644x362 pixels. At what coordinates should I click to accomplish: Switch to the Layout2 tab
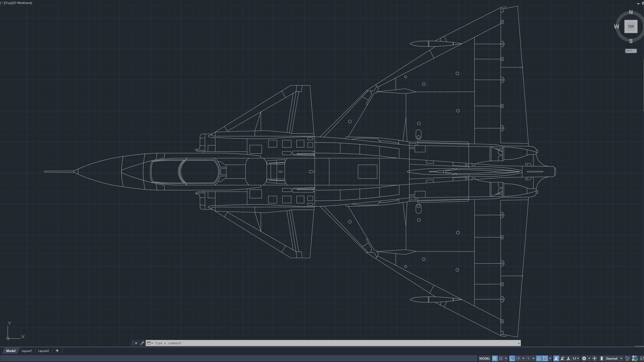43,351
